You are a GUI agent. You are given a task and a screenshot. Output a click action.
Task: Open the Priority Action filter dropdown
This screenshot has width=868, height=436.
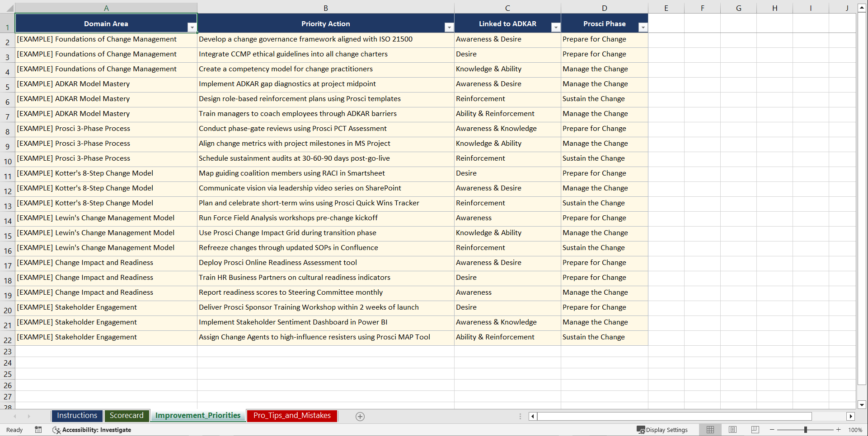[x=449, y=27]
